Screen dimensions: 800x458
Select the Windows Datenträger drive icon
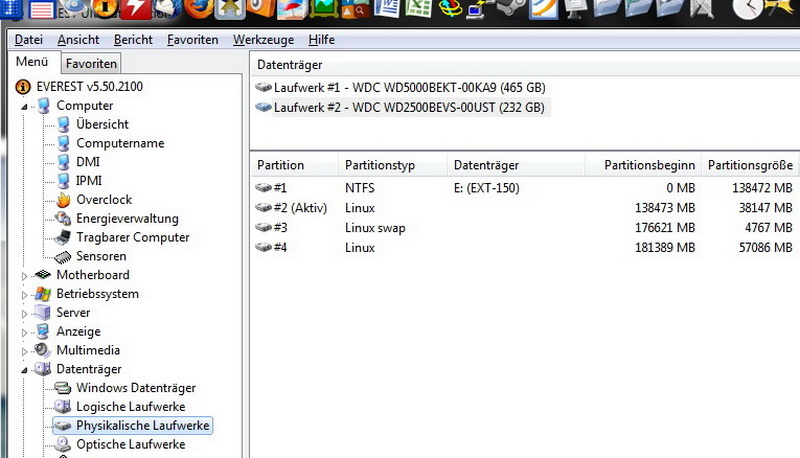coord(64,388)
